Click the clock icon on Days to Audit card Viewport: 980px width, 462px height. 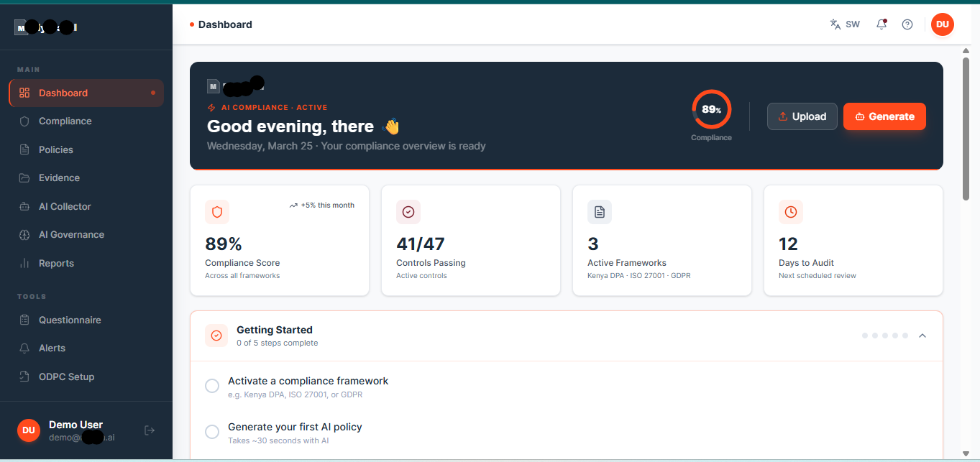pyautogui.click(x=791, y=212)
